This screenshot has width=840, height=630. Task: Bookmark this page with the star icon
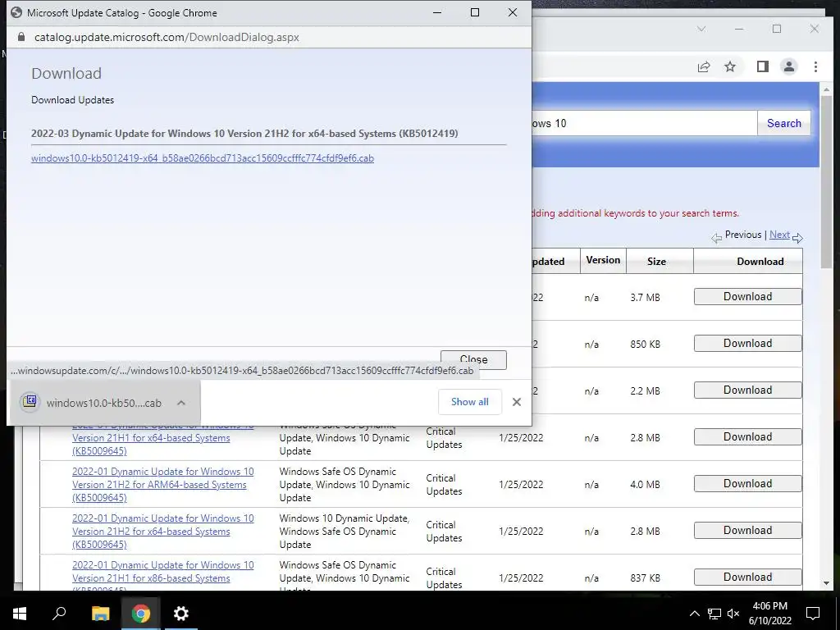pos(729,66)
